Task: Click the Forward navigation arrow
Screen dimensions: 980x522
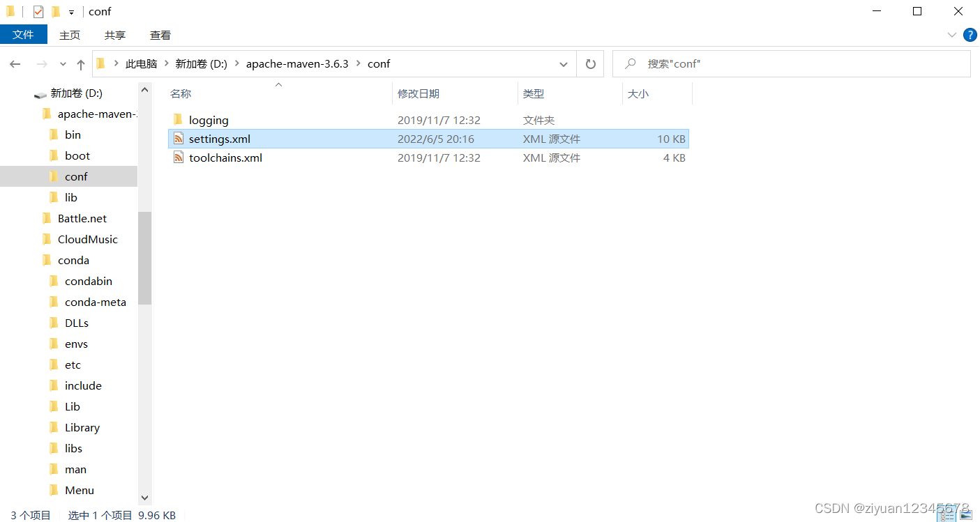Action: 42,64
